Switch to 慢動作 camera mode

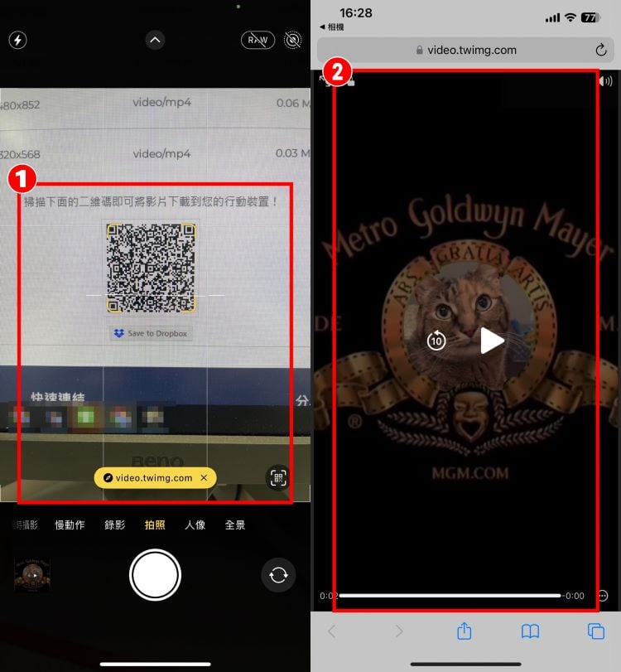pyautogui.click(x=70, y=525)
